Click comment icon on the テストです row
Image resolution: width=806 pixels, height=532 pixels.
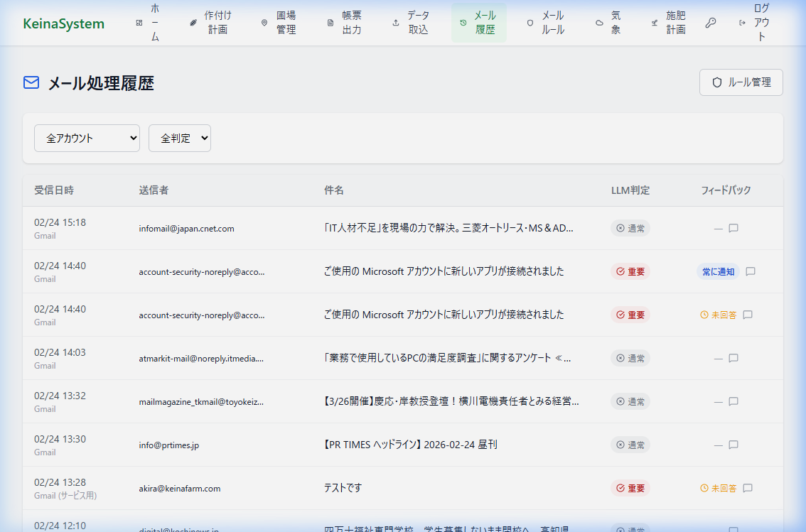747,488
